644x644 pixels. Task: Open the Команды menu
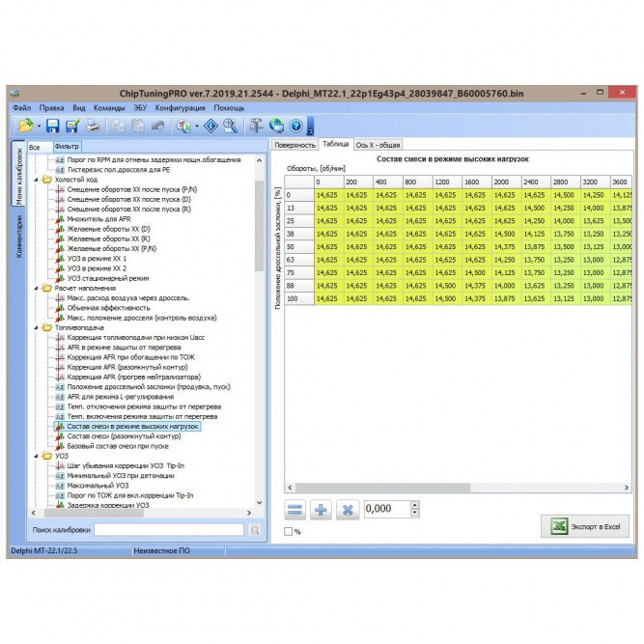tap(109, 107)
